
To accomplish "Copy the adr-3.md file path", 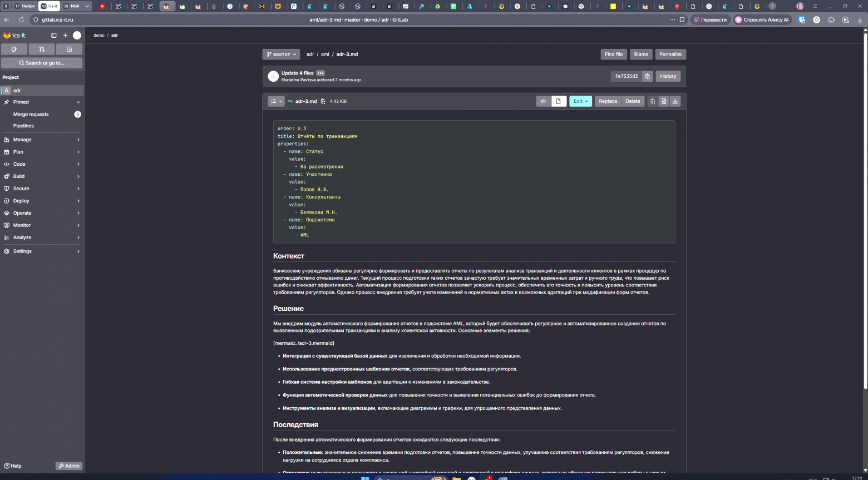I will pyautogui.click(x=323, y=101).
